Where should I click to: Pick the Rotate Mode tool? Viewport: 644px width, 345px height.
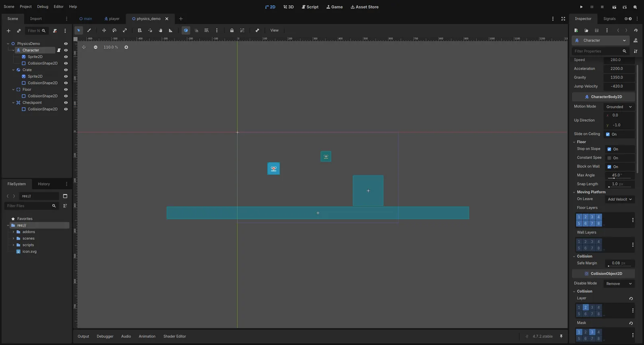114,30
